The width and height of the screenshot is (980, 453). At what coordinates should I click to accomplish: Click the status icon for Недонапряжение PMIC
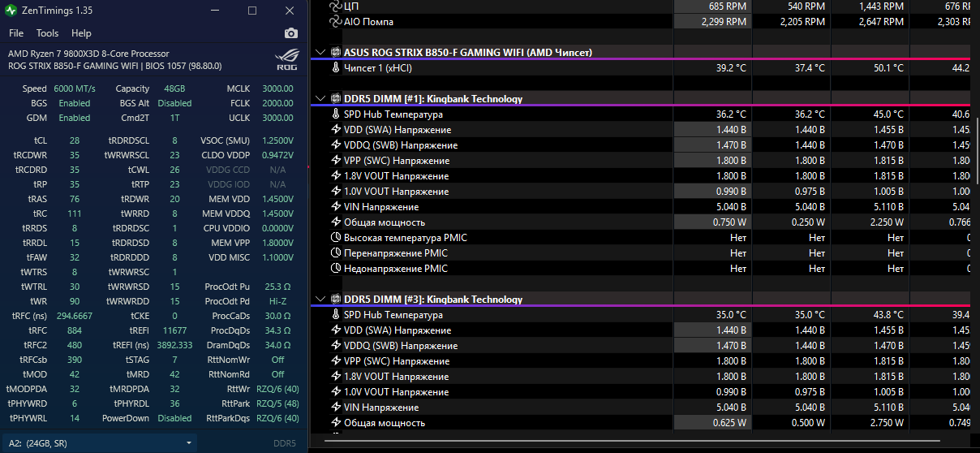[x=336, y=269]
